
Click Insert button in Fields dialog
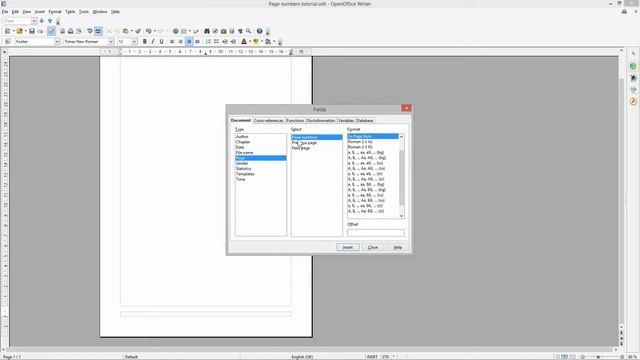tap(348, 247)
